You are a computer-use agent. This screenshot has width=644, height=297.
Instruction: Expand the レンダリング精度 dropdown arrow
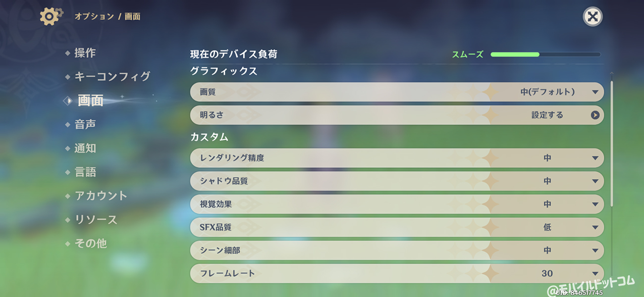coord(595,158)
